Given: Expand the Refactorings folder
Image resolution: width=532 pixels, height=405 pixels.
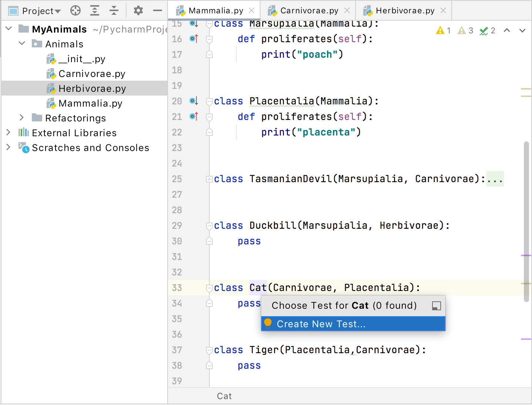Looking at the screenshot, I should (21, 118).
